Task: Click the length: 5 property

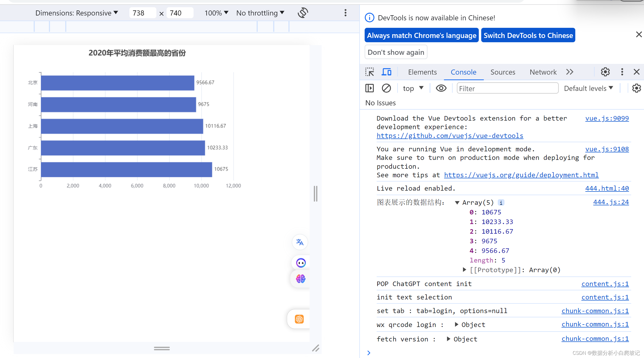Action: (487, 260)
